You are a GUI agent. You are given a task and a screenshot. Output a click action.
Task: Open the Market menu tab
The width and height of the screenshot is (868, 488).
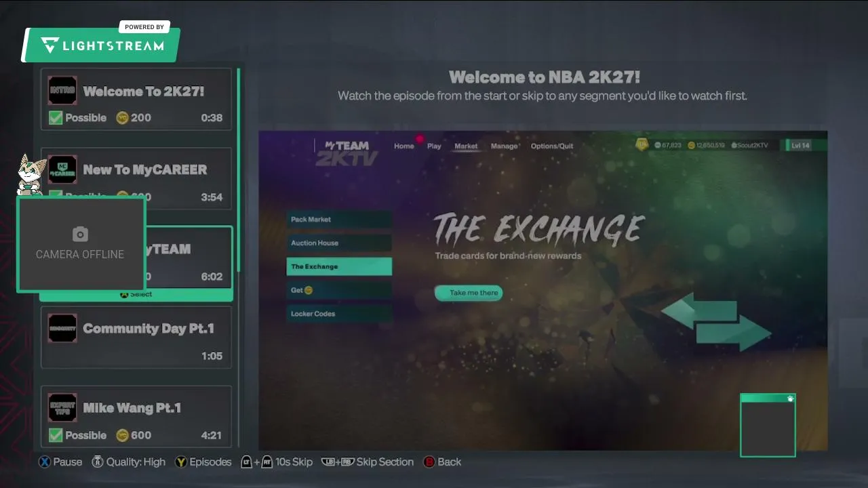pyautogui.click(x=466, y=146)
